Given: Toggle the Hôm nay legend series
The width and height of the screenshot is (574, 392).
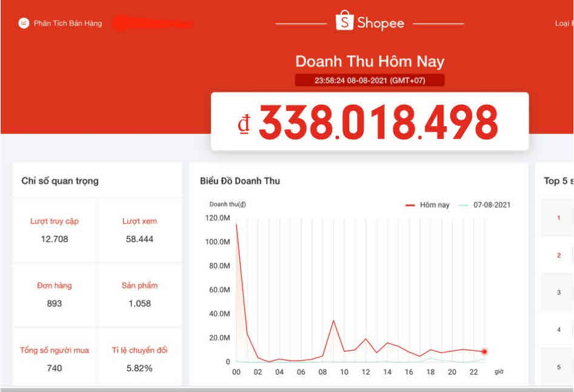Looking at the screenshot, I should pyautogui.click(x=427, y=205).
